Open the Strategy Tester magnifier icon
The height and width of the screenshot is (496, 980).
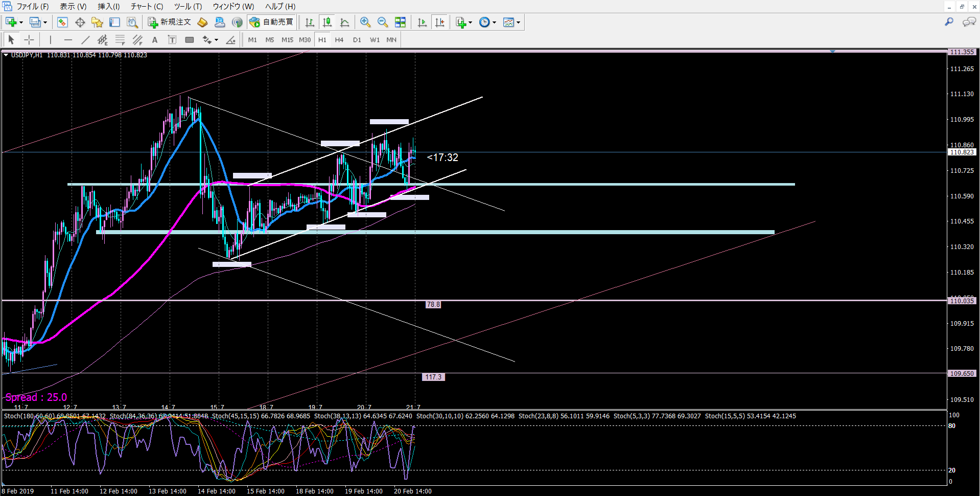tap(132, 22)
